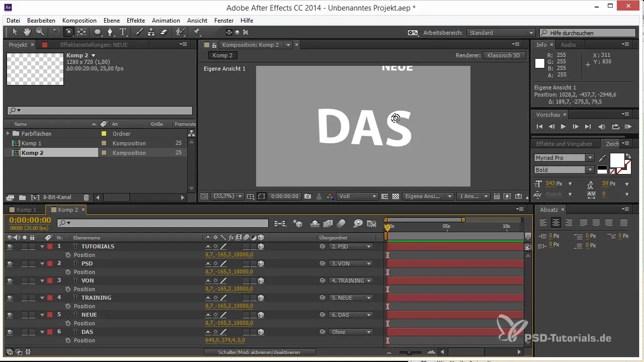This screenshot has height=362, width=644.
Task: Open the Effekte menu
Action: click(x=136, y=21)
